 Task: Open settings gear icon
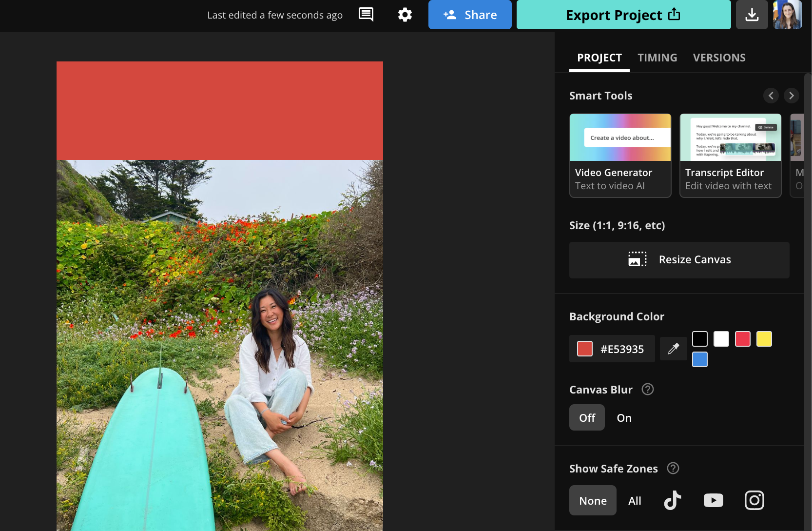pos(405,15)
